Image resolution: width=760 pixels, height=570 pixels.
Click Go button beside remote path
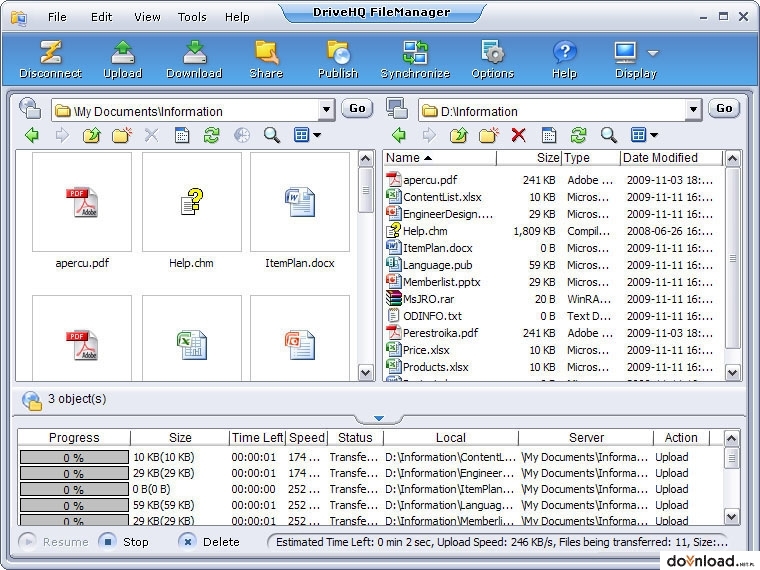(x=357, y=109)
